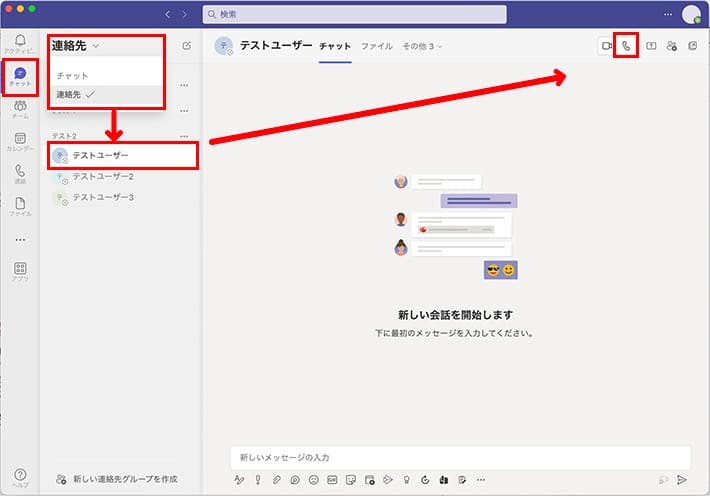This screenshot has width=710, height=496.
Task: Open the profile avatar menu
Action: click(691, 14)
